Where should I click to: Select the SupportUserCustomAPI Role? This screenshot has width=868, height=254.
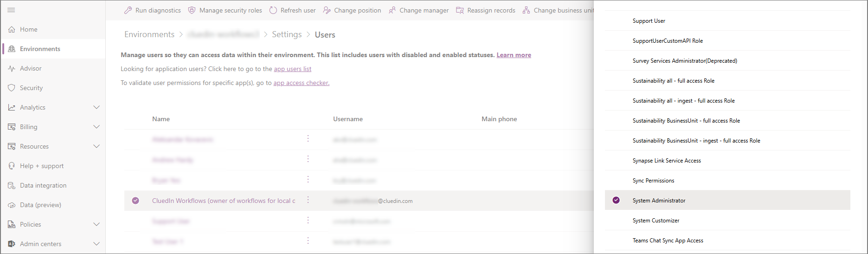[x=727, y=41]
